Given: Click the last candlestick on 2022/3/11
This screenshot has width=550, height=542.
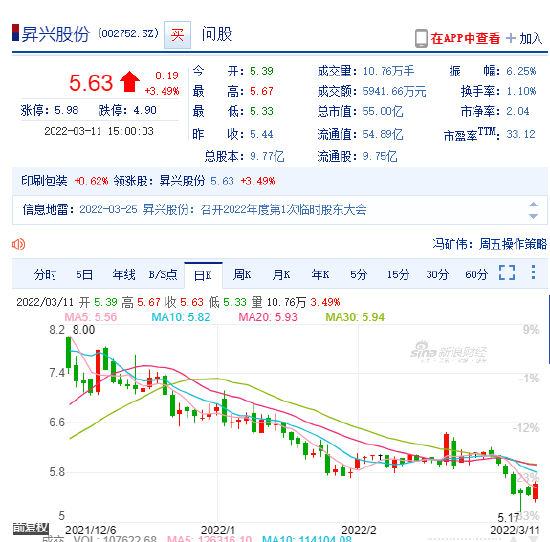Looking at the screenshot, I should pyautogui.click(x=535, y=492).
